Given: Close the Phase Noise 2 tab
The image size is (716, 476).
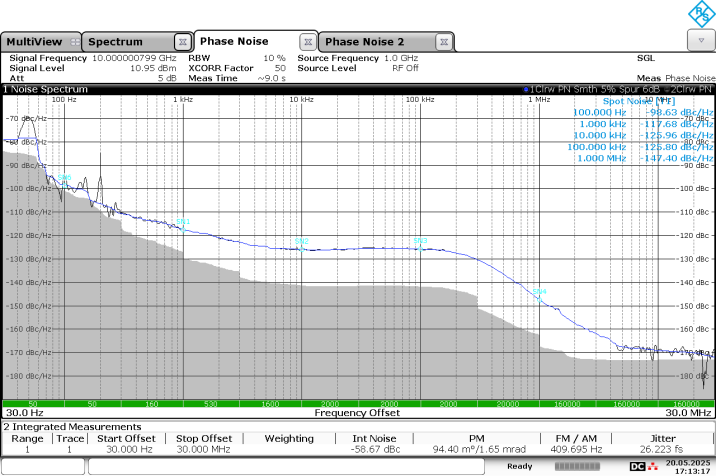Looking at the screenshot, I should pyautogui.click(x=443, y=42).
